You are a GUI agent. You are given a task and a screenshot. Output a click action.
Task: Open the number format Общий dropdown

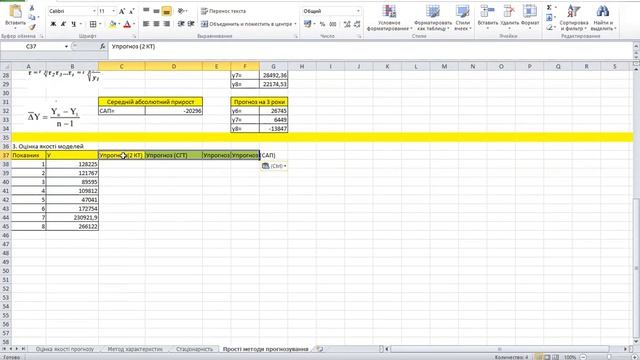pyautogui.click(x=358, y=11)
